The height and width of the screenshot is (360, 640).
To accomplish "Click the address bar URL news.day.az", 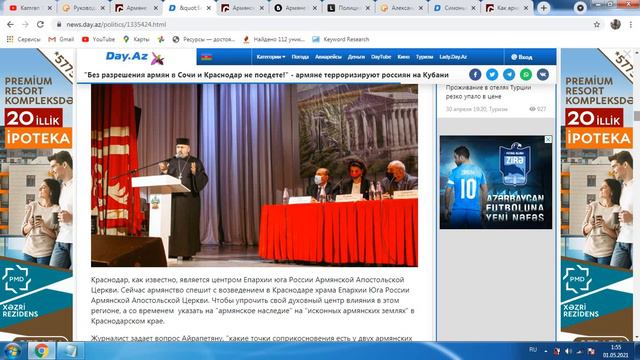I will click(116, 24).
